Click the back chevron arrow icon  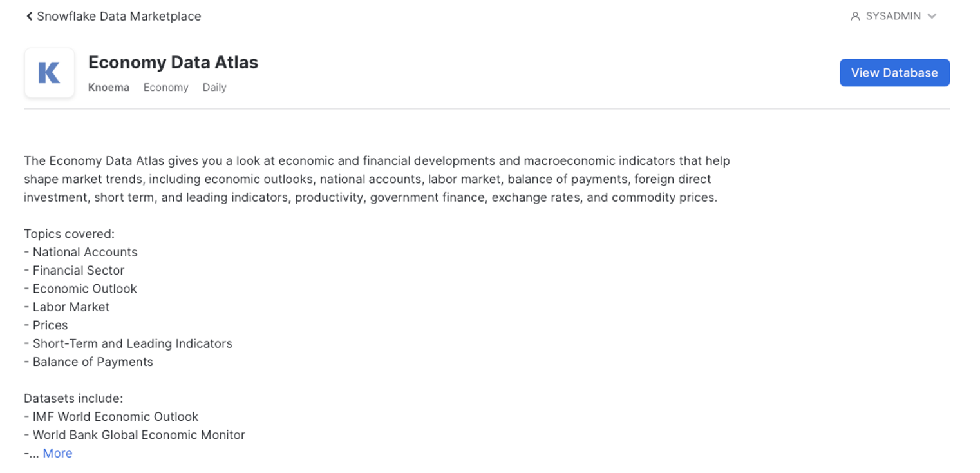coord(29,16)
